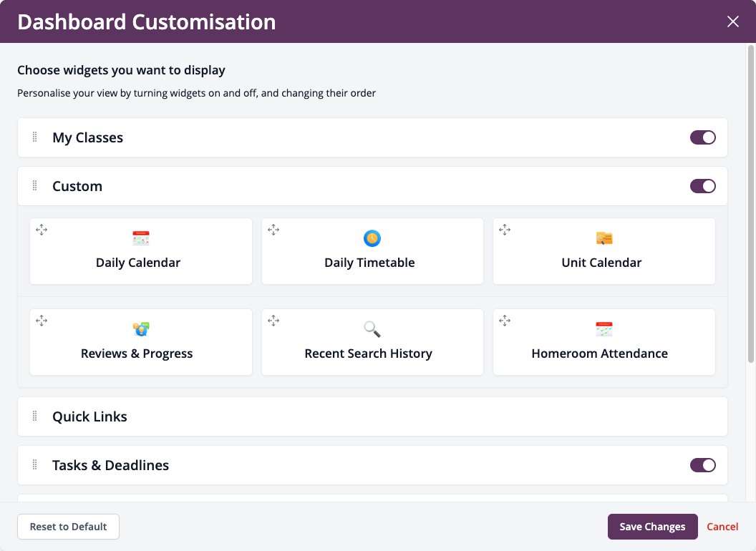Viewport: 756px width, 551px height.
Task: Click the Save Changes button
Action: click(652, 527)
